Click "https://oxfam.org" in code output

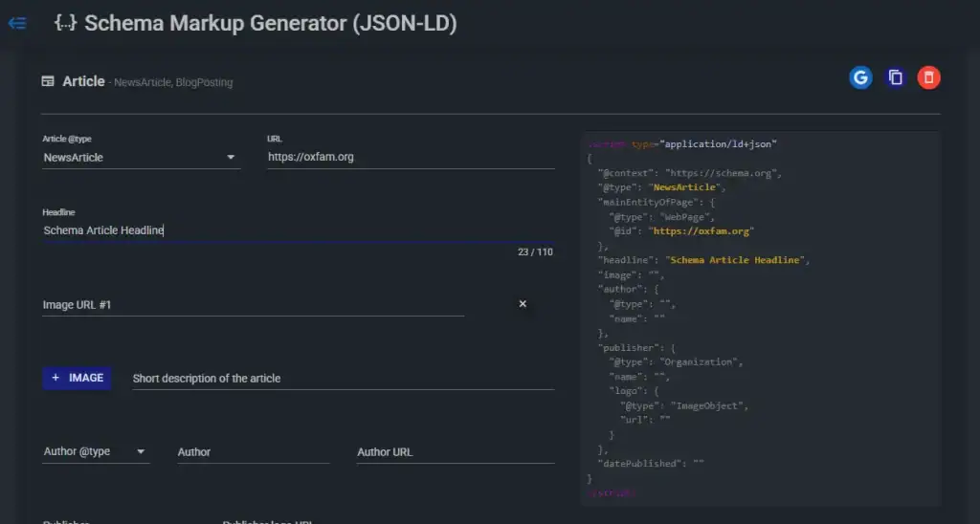click(x=702, y=231)
